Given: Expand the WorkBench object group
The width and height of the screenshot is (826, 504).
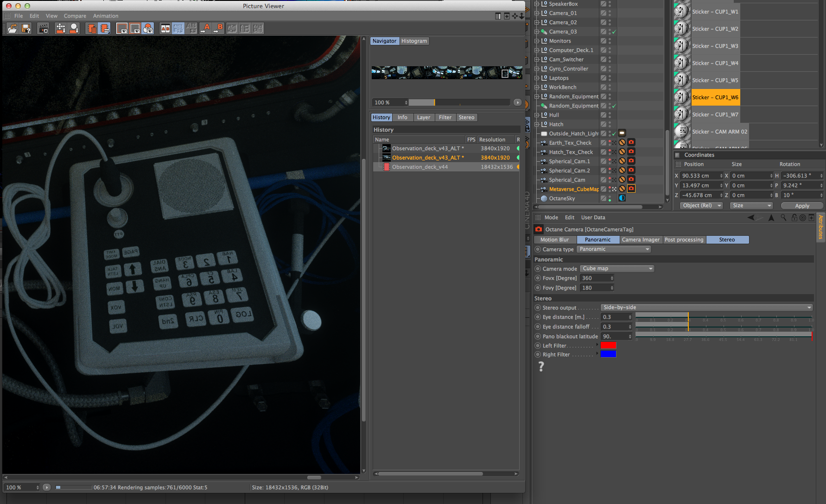Looking at the screenshot, I should click(x=537, y=87).
